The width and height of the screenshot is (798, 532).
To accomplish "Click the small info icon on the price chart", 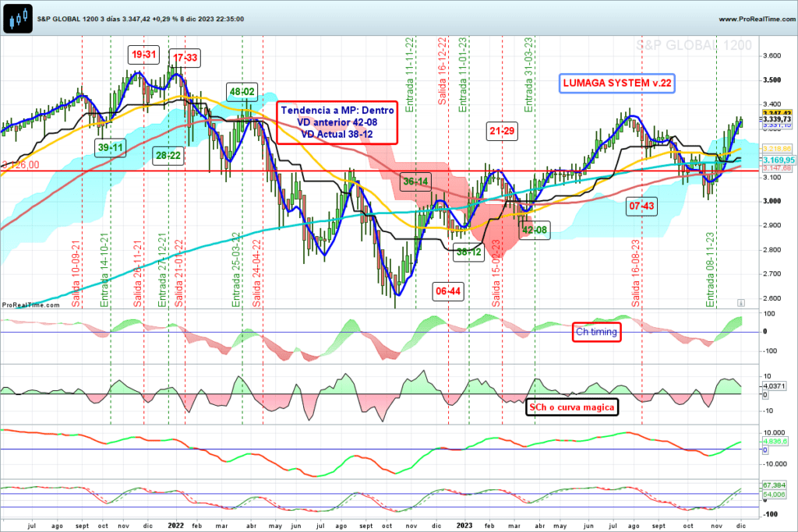I will [741, 303].
